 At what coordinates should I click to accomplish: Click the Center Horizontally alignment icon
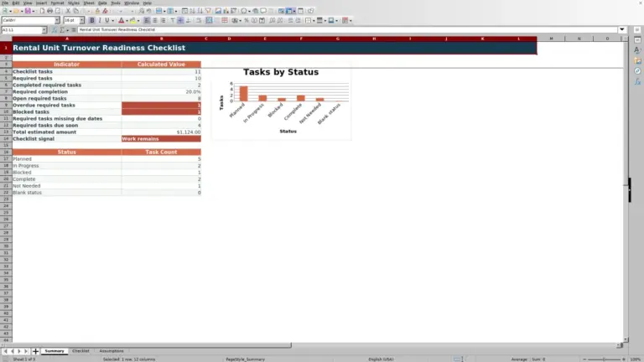(155, 20)
